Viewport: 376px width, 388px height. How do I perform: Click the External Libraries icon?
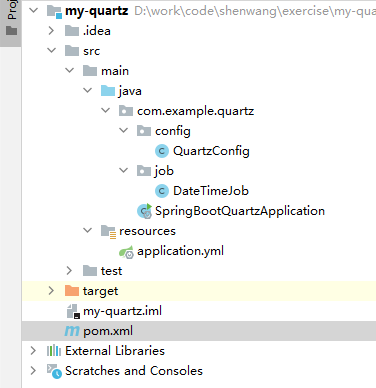[54, 351]
